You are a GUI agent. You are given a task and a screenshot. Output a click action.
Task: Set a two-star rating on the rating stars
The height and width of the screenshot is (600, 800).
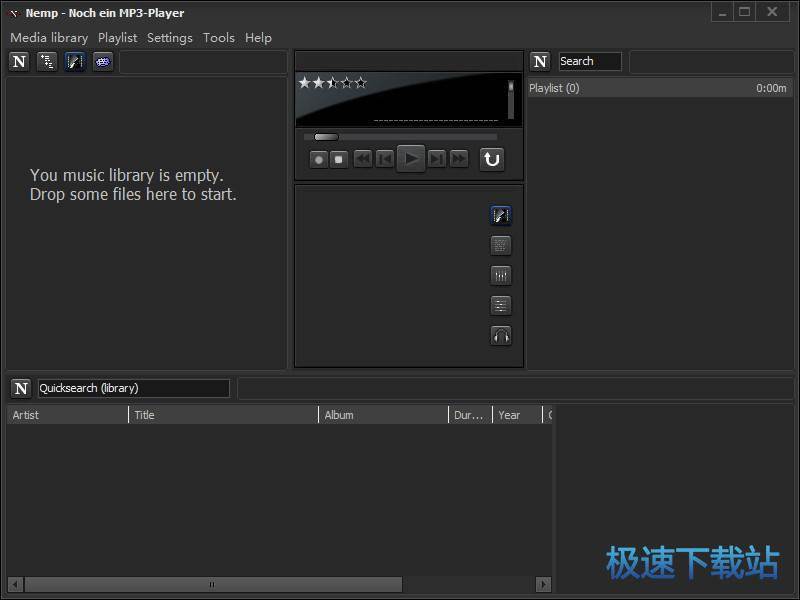pos(322,82)
